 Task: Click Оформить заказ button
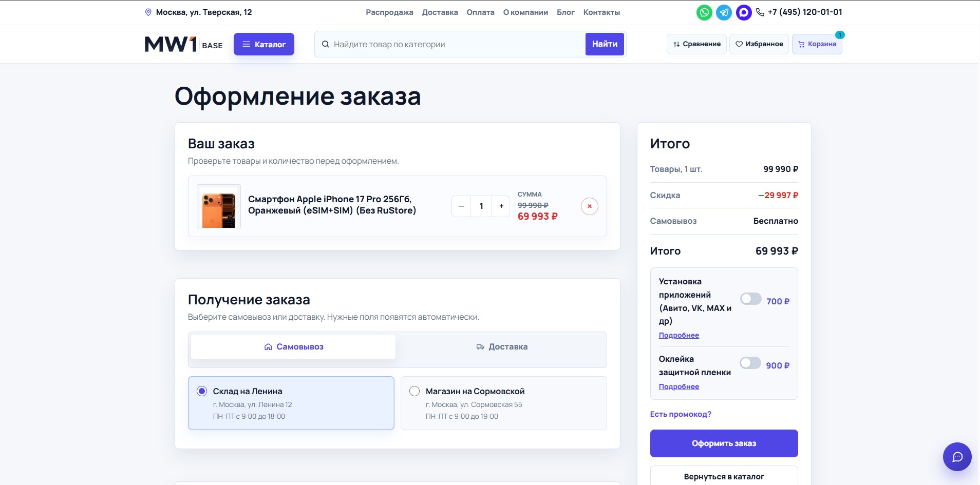724,443
